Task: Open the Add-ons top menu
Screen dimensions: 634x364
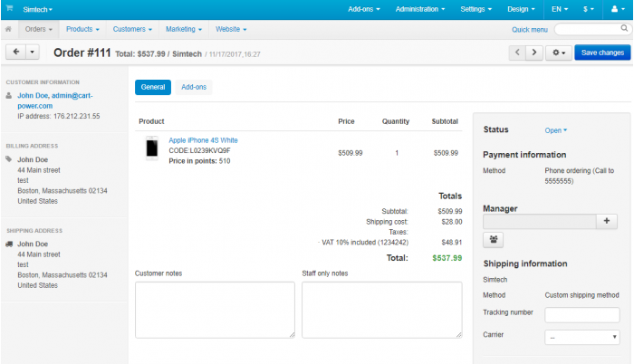Action: click(364, 9)
